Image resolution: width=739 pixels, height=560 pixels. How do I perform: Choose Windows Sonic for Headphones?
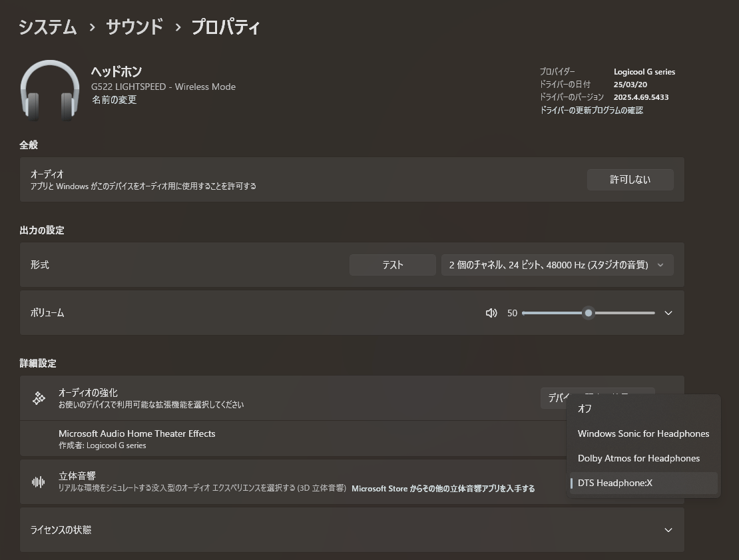pos(643,433)
